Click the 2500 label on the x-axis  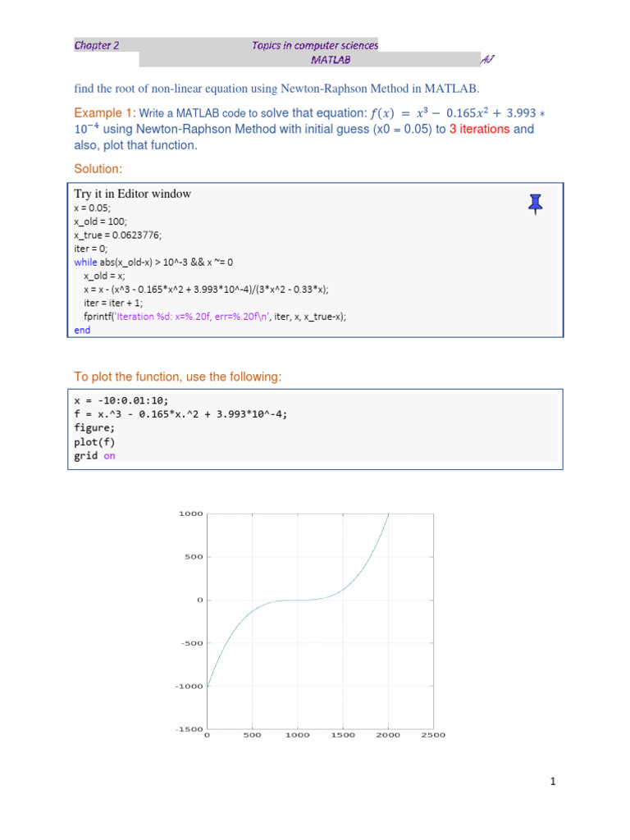tap(434, 735)
